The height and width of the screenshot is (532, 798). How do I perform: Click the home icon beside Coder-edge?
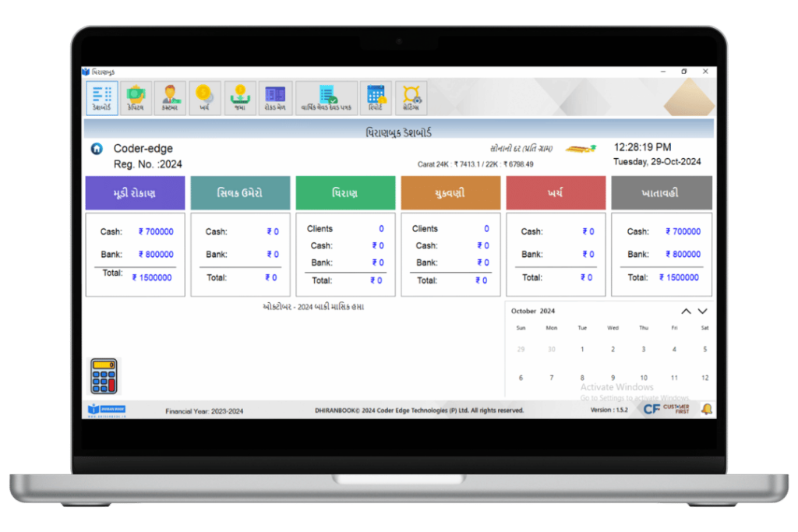(97, 149)
